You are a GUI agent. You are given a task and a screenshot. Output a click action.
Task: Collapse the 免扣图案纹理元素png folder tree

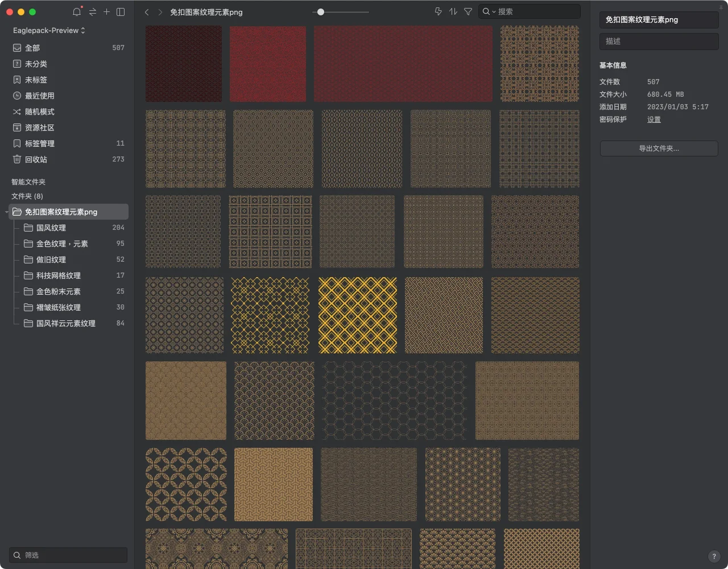[x=7, y=212]
